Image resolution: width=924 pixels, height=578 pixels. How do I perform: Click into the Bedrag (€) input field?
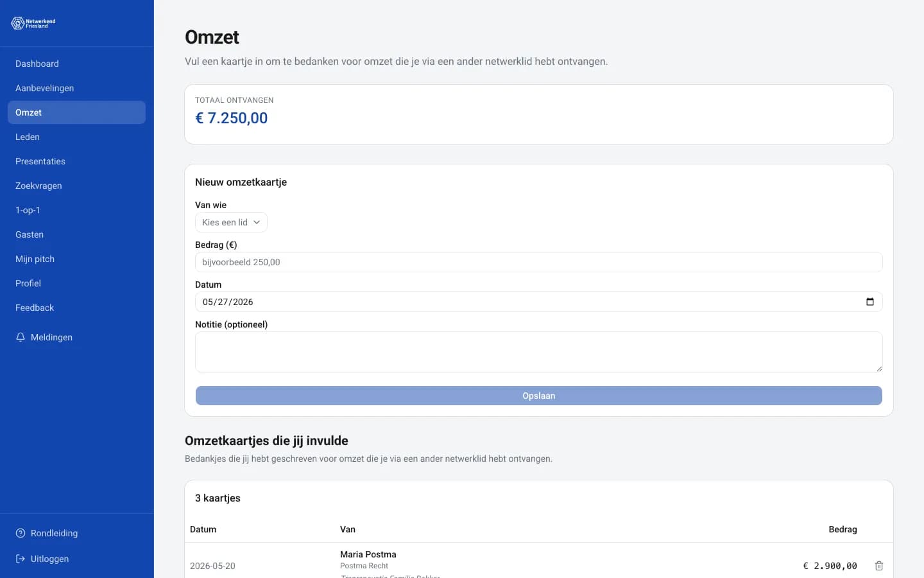click(539, 262)
